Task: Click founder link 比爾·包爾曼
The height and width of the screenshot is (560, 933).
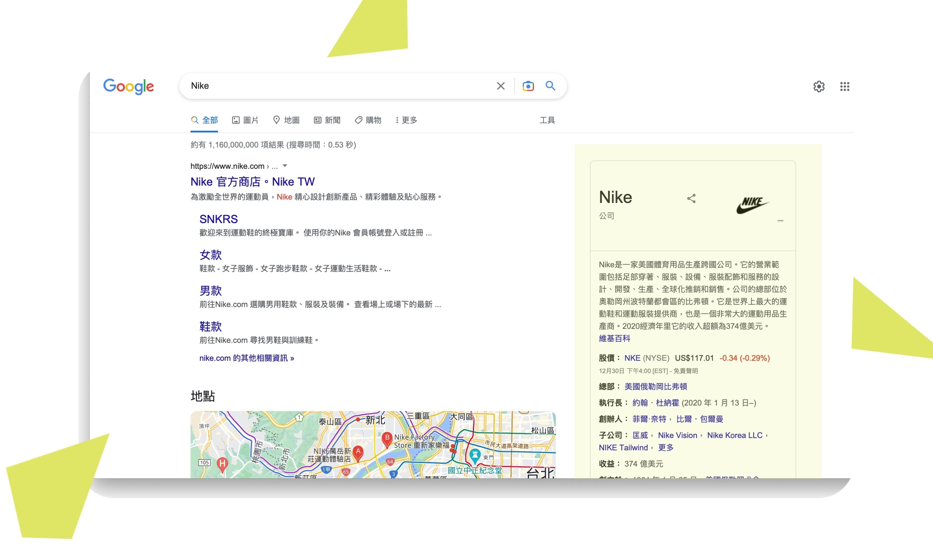Action: click(x=700, y=419)
